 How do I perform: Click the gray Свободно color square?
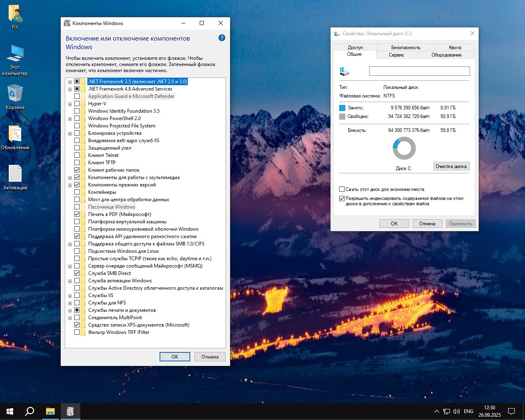coord(342,116)
